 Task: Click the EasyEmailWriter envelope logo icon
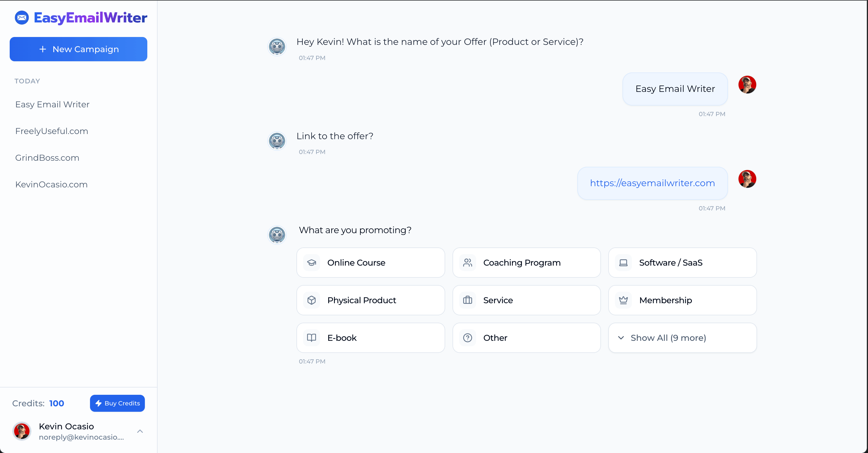point(22,18)
